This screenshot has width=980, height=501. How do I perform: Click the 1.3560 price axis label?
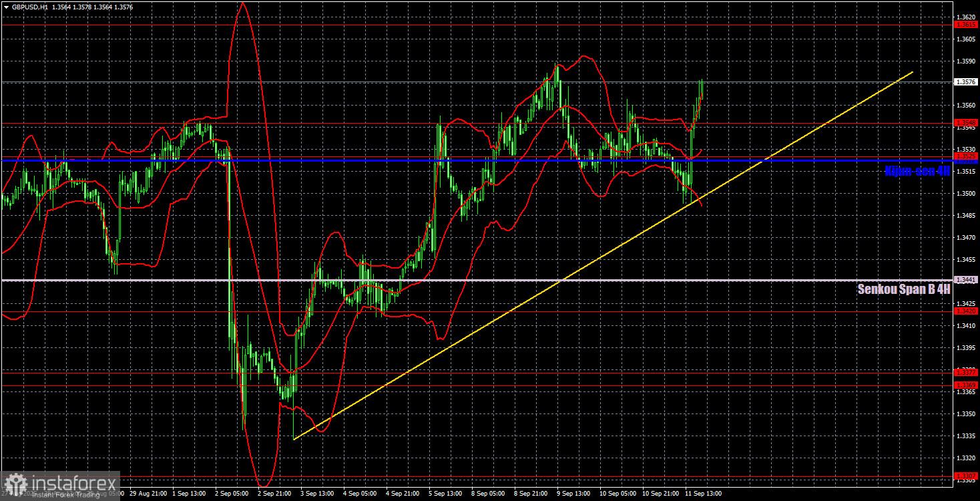pos(966,106)
